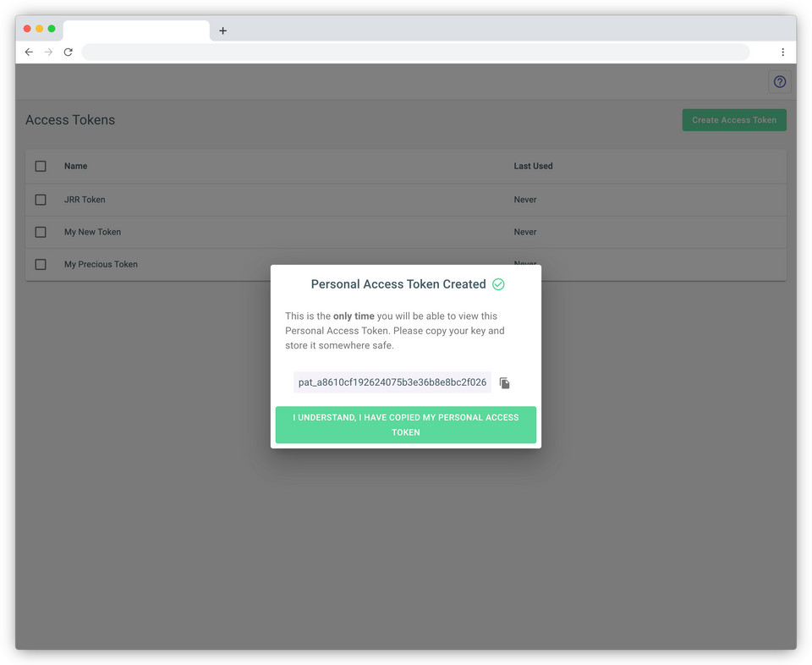
Task: Copy the personal access token
Action: pyautogui.click(x=504, y=382)
